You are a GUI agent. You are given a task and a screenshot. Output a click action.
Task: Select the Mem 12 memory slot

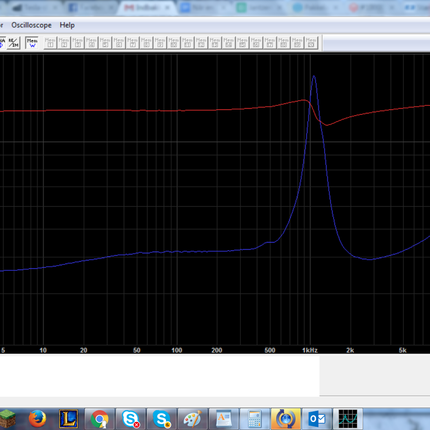click(x=201, y=43)
